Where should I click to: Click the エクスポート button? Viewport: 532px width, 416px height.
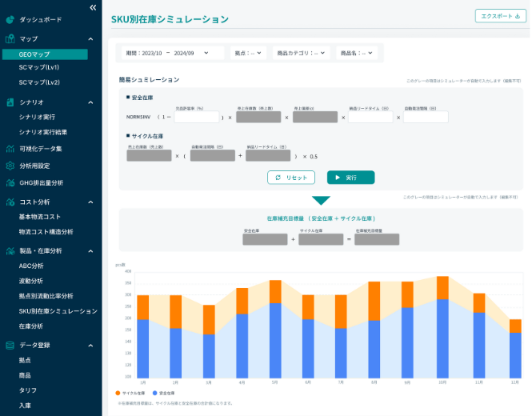(501, 16)
